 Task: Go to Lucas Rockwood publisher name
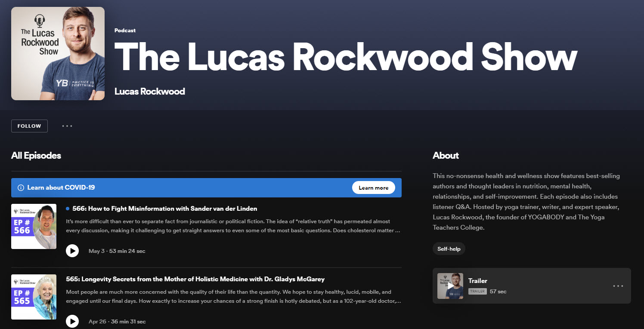click(150, 91)
